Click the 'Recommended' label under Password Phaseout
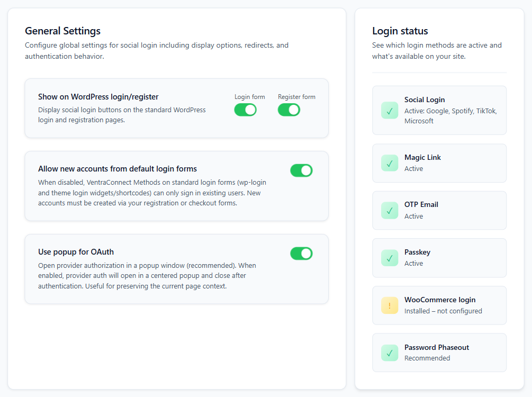The height and width of the screenshot is (397, 532). tap(427, 358)
